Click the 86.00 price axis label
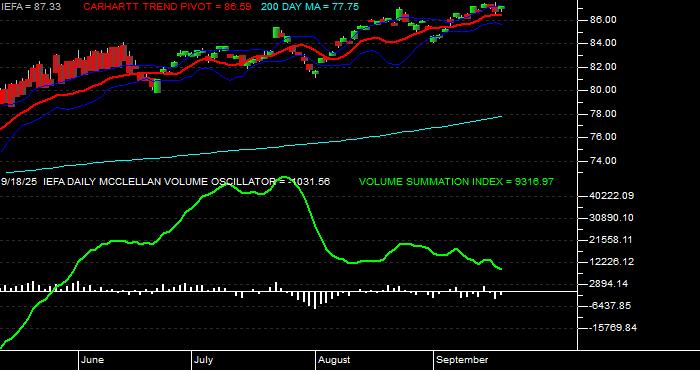The width and height of the screenshot is (700, 370). point(604,20)
